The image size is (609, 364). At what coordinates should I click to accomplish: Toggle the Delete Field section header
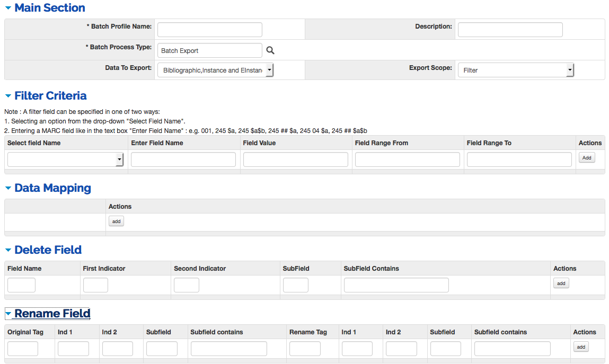43,250
